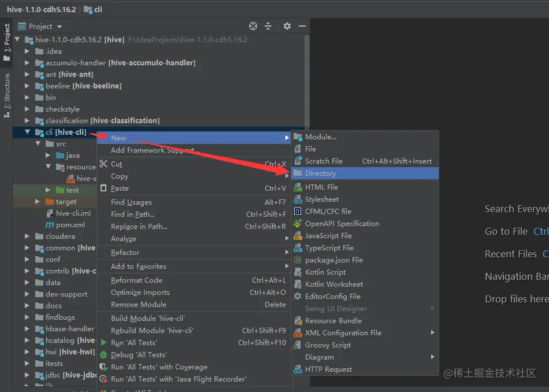
Task: Click the Resource Bundle icon
Action: [298, 320]
